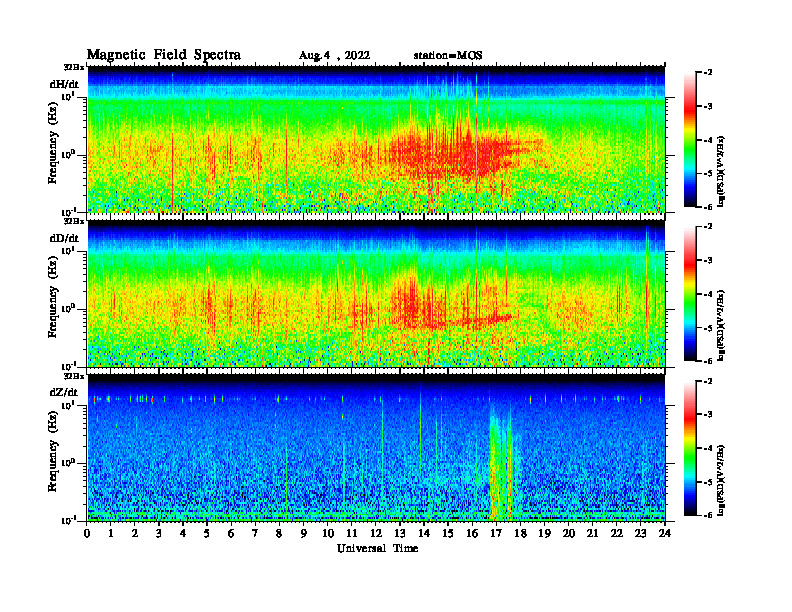Click time tick label 3 on the x-axis

pos(160,534)
